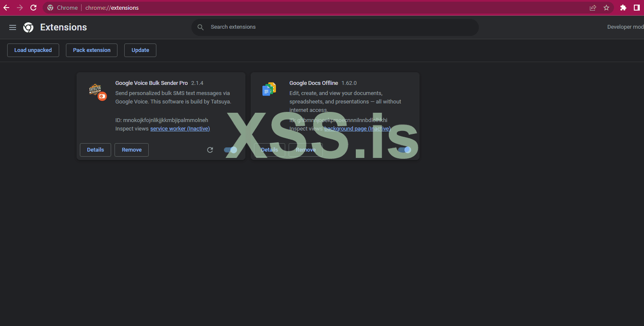Click the version number 1.62.0
The width and height of the screenshot is (644, 326).
pos(349,83)
